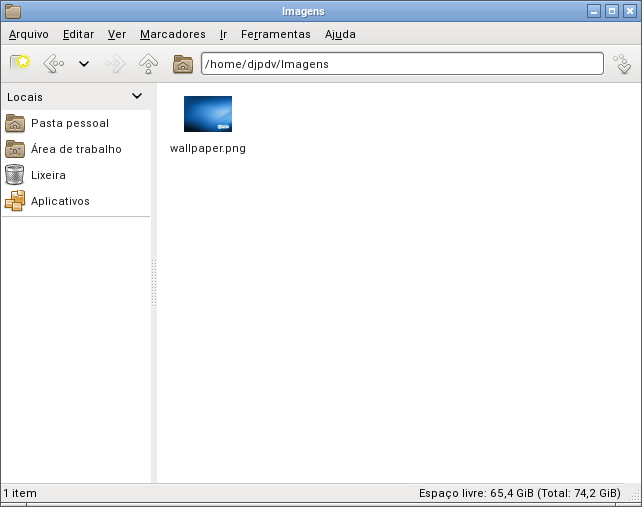The image size is (642, 507).
Task: Open the Editar menu
Action: pos(78,34)
